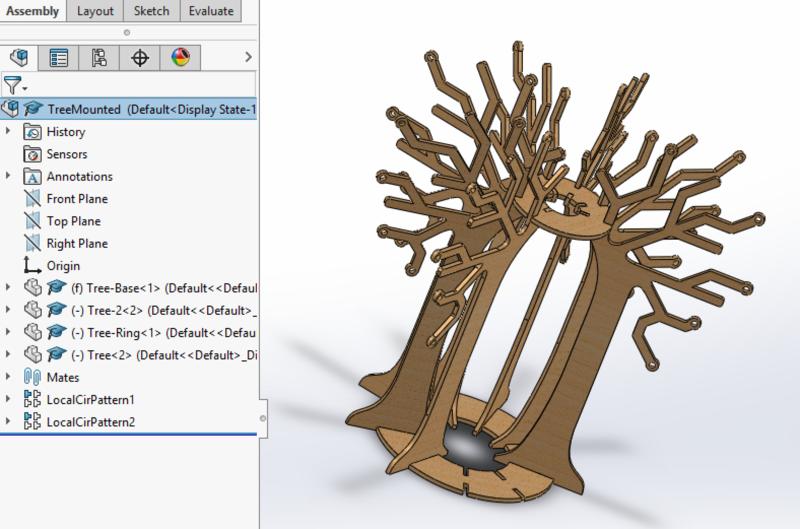Screen dimensions: 800x529
Task: Select LocalCirPattern1 in the tree
Action: 90,400
